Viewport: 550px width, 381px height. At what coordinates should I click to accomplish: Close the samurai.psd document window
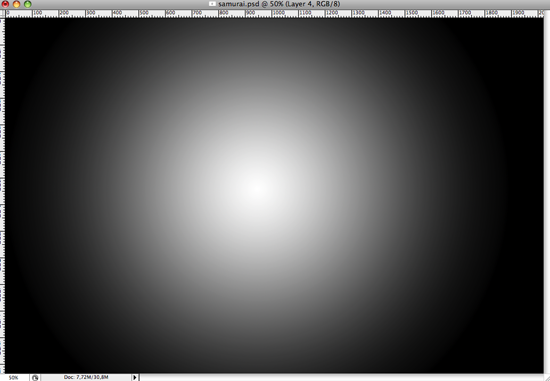[5, 4]
